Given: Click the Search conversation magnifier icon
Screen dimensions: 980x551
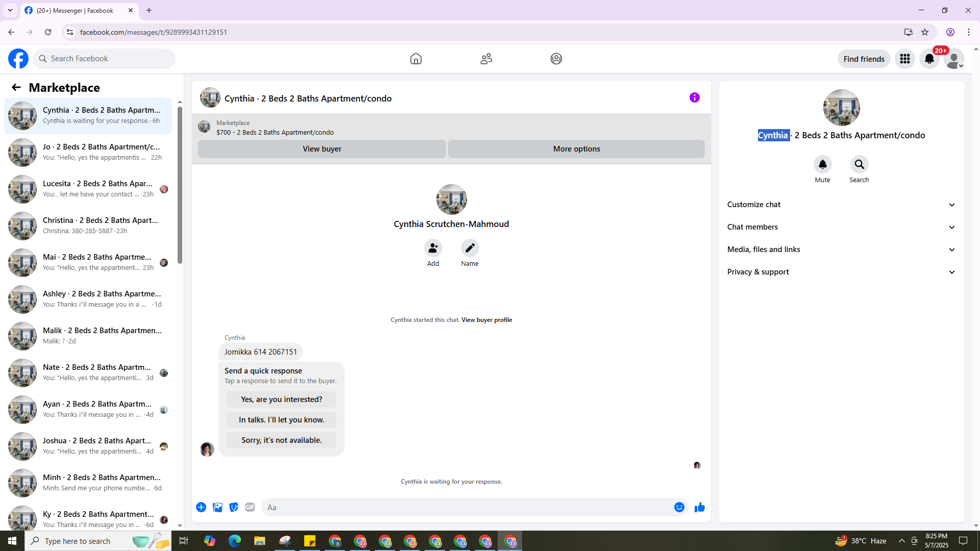Looking at the screenshot, I should point(859,164).
